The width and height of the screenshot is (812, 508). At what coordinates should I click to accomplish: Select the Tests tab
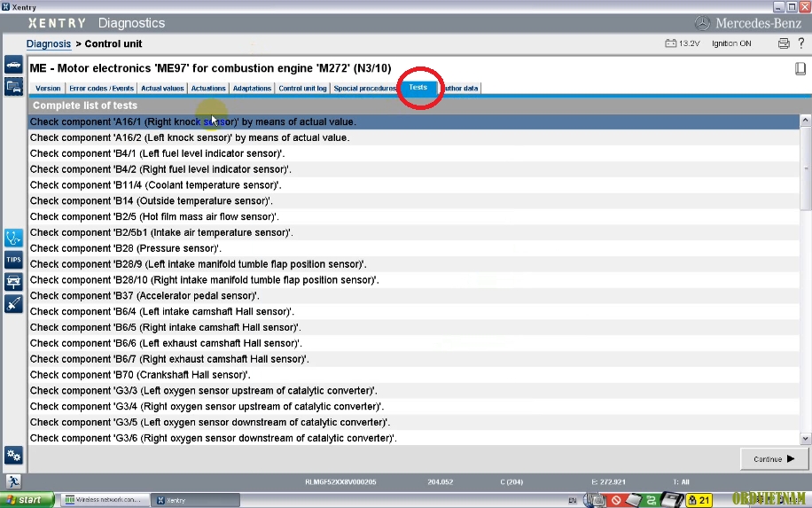click(x=418, y=88)
